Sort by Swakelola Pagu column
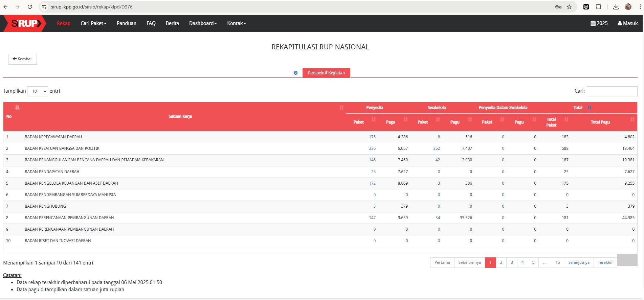 pos(470,119)
